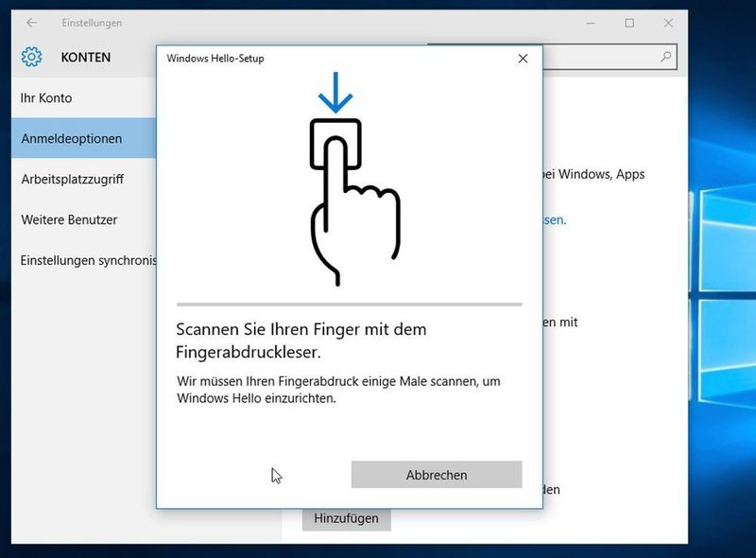Click the Hinzufügen button behind dialog
This screenshot has width=756, height=558.
[346, 519]
